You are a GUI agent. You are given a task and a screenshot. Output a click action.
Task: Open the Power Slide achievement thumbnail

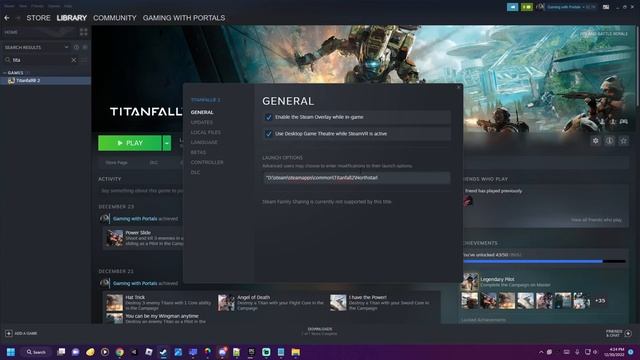(x=115, y=238)
